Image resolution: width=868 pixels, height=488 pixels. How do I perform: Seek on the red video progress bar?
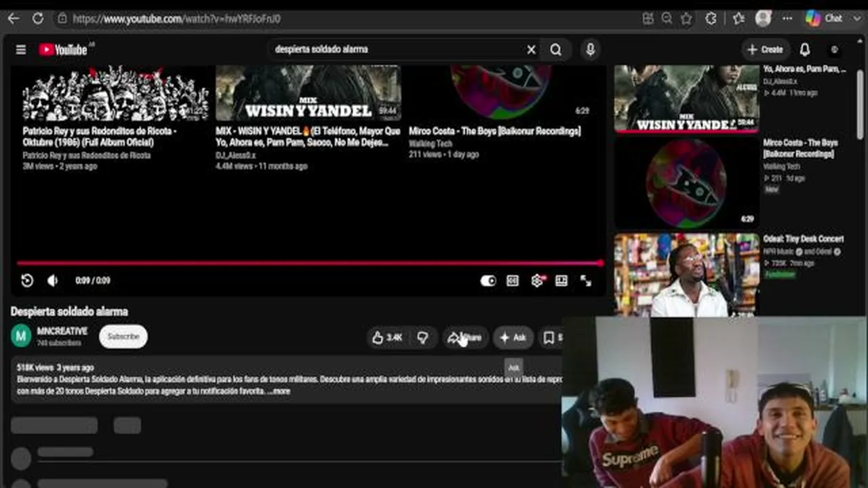309,263
